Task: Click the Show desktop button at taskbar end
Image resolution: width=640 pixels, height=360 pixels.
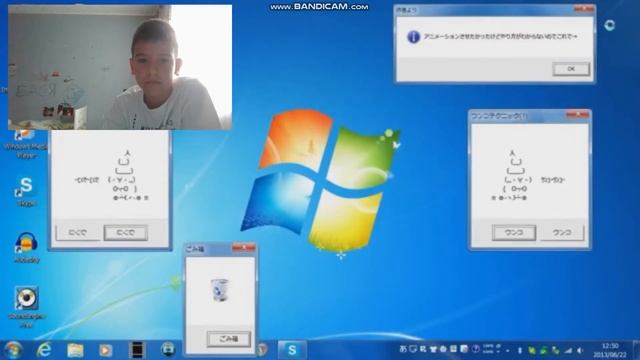Action: click(636, 350)
